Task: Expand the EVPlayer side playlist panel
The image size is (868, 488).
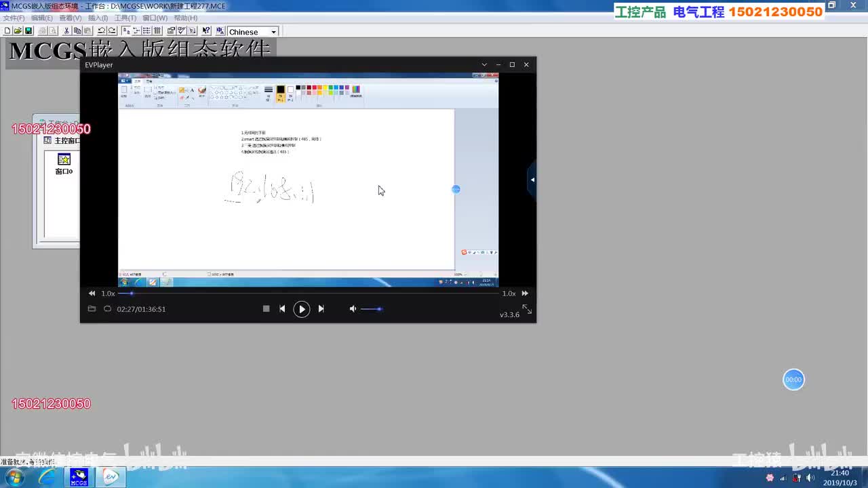Action: coord(532,180)
